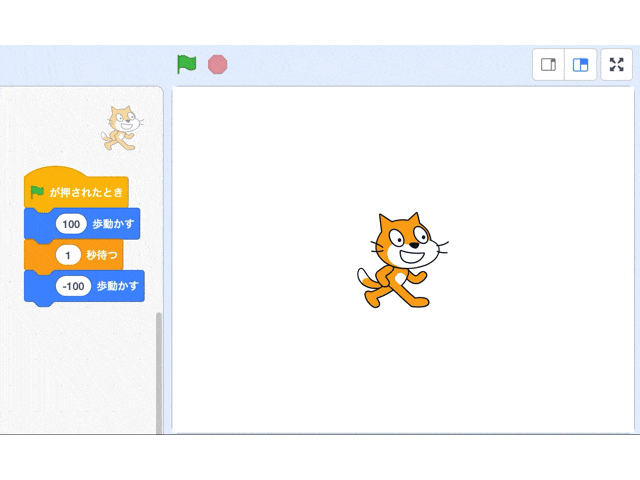Select the 秒待つ wait block
This screenshot has width=640, height=480.
[73, 256]
